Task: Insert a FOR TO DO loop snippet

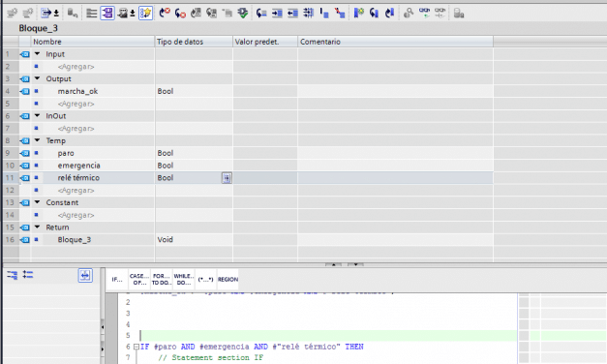Action: (x=162, y=279)
